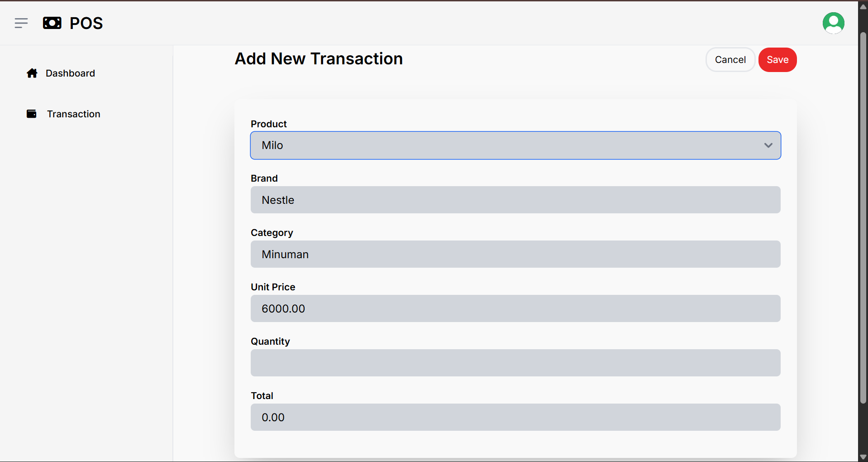Image resolution: width=868 pixels, height=462 pixels.
Task: Click the Unit Price field
Action: [x=515, y=308]
